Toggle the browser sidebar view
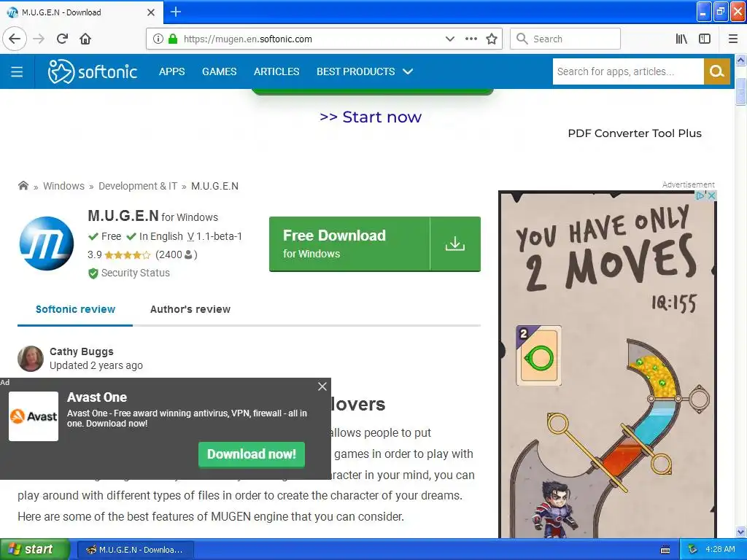Viewport: 747px width, 560px height. point(705,39)
